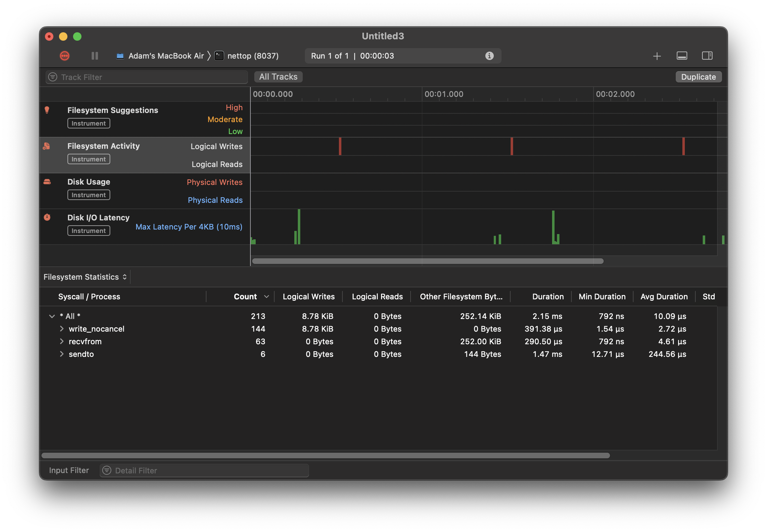Screen dimensions: 767x532
Task: Open run info via the info icon
Action: (490, 56)
